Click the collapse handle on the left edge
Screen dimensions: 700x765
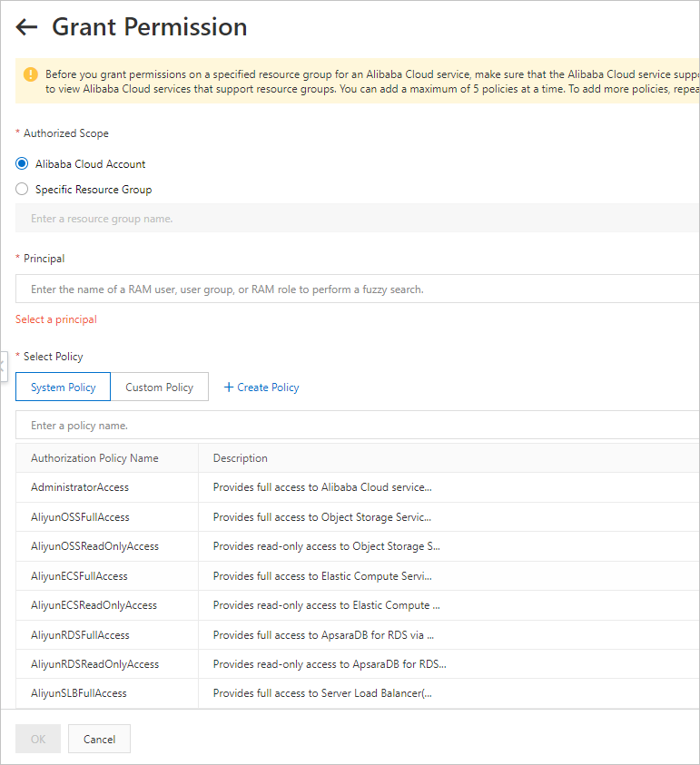coord(3,366)
